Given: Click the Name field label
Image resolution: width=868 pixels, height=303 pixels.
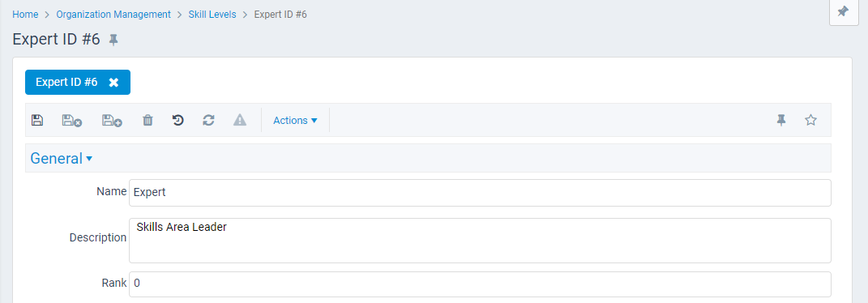Looking at the screenshot, I should tap(112, 191).
